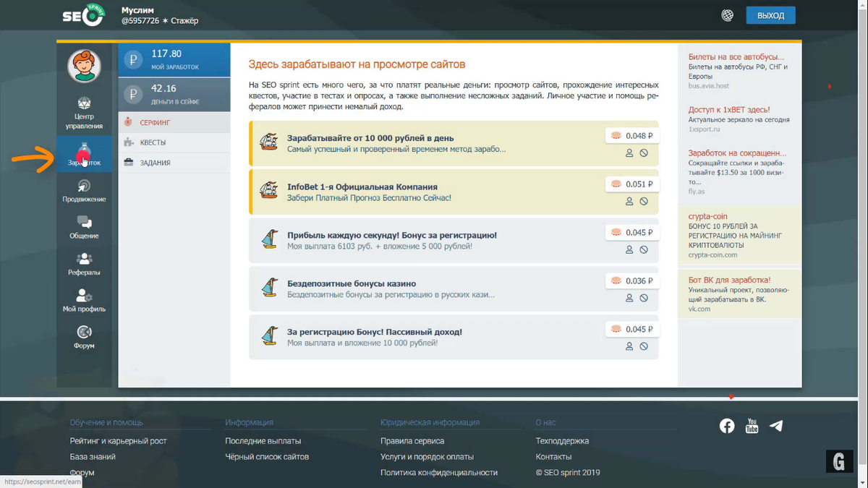Select the ЗАДАНИЯ menu item
868x488 pixels.
pyautogui.click(x=174, y=163)
